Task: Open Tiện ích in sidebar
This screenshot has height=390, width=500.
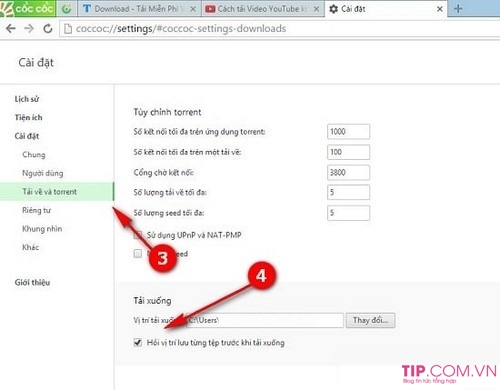Action: pos(28,117)
